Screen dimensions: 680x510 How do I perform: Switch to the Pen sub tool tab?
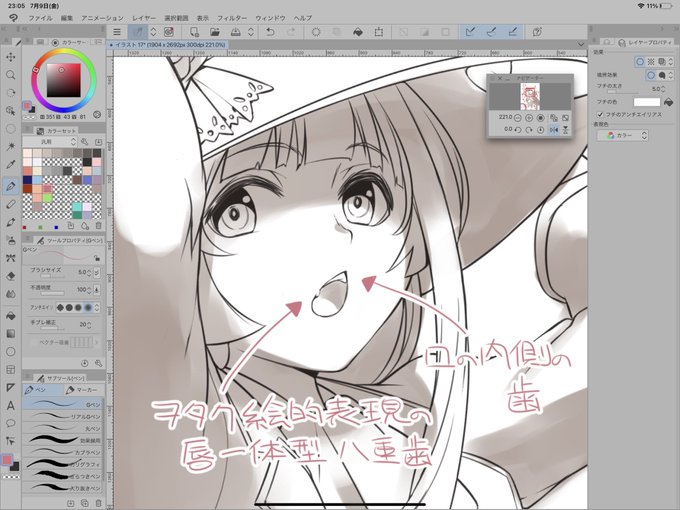pyautogui.click(x=42, y=390)
